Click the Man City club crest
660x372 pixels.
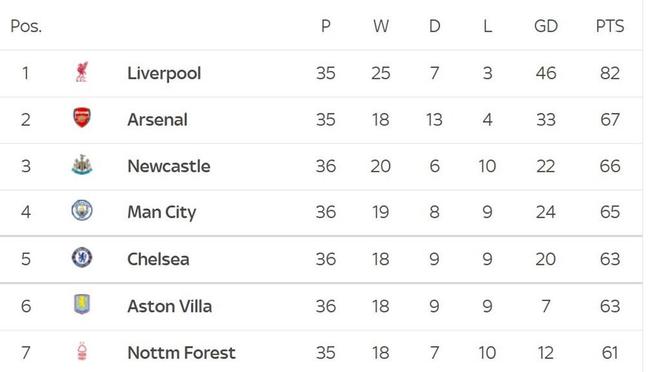pos(82,211)
